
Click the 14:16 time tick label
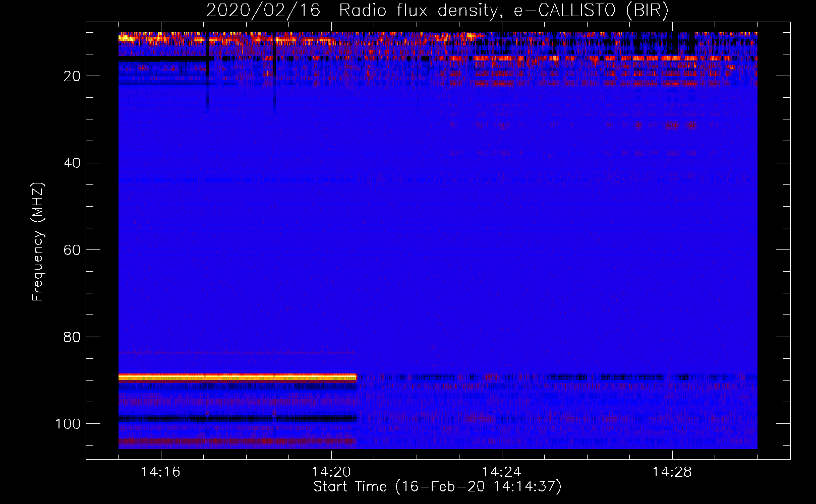tap(161, 472)
